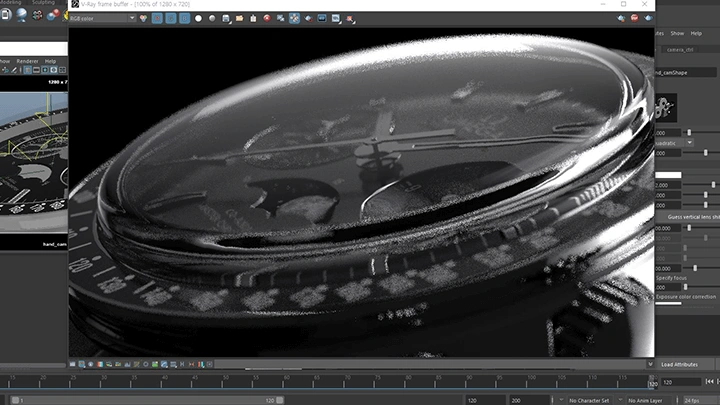Toggle the green channel button

(x=171, y=18)
